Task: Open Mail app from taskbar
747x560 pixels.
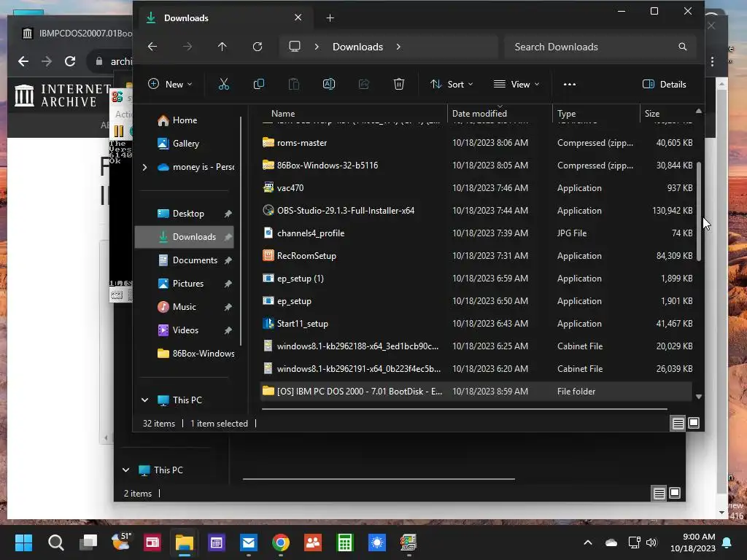Action: click(249, 542)
